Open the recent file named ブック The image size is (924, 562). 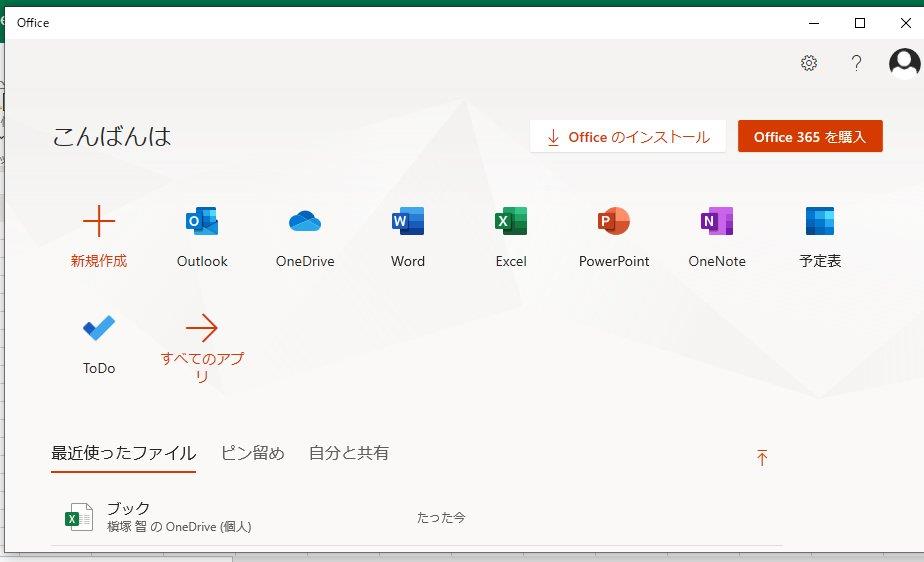[416, 517]
